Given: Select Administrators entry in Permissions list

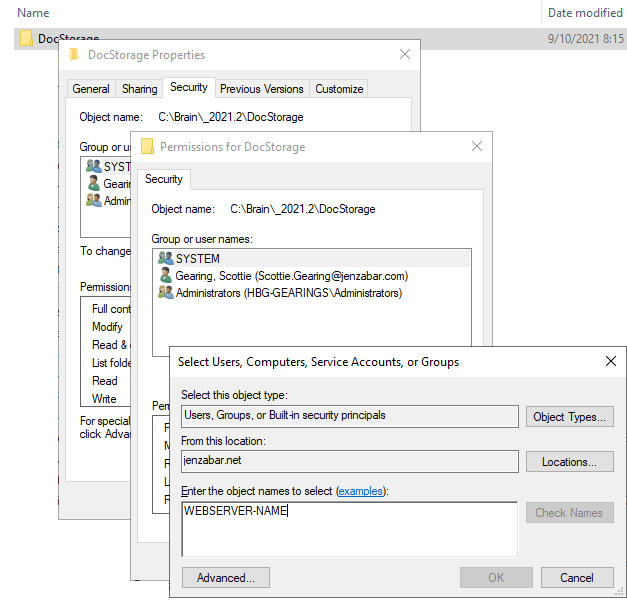Looking at the screenshot, I should [x=288, y=293].
